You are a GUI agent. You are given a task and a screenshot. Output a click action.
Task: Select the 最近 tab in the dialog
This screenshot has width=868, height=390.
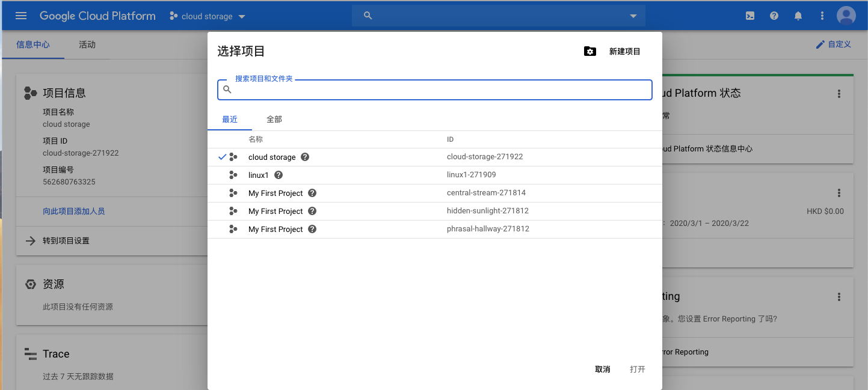(230, 119)
